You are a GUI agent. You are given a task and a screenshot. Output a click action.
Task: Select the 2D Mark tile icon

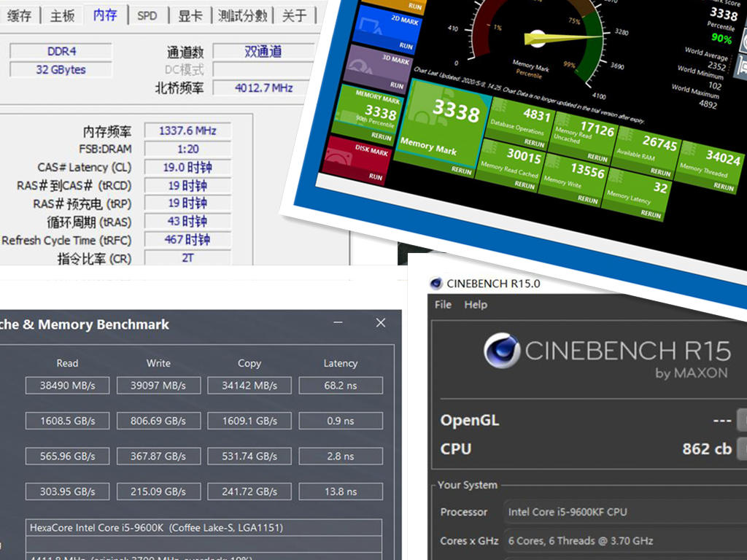click(x=371, y=27)
